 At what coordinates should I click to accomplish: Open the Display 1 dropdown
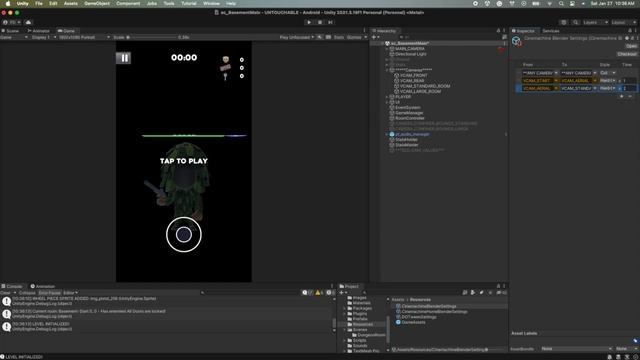click(x=43, y=37)
